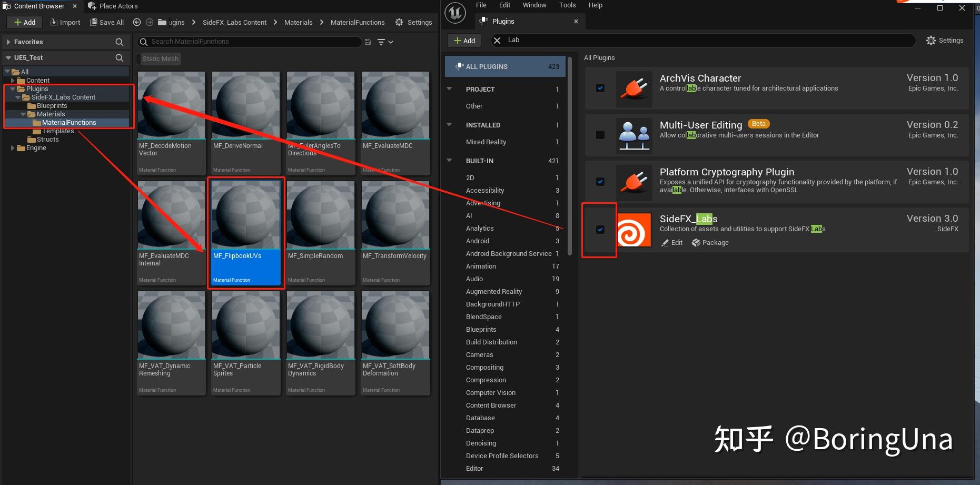The image size is (980, 485).
Task: Click the Import icon
Action: click(x=53, y=22)
